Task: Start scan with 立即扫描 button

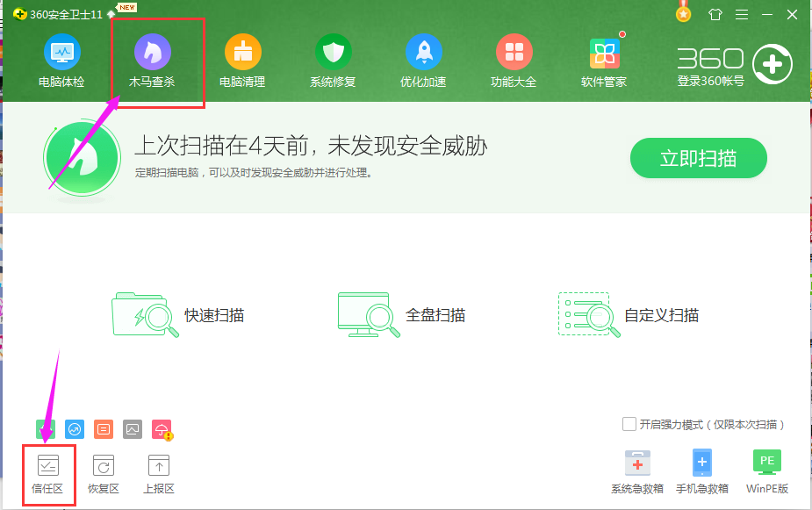Action: coord(698,158)
